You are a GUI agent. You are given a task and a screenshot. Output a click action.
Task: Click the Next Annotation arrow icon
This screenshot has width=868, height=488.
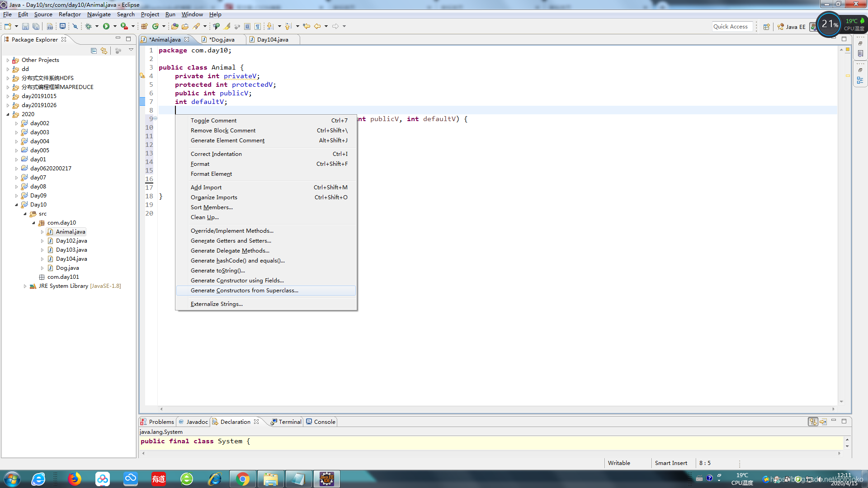[x=270, y=26]
